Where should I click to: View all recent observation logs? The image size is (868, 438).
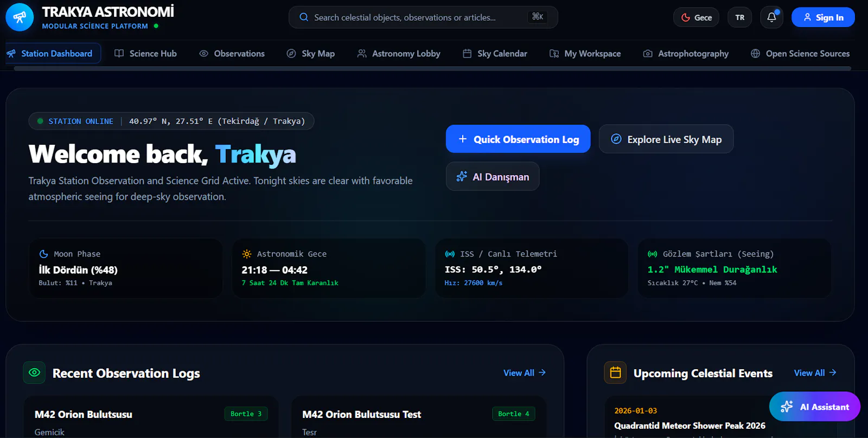pyautogui.click(x=525, y=372)
